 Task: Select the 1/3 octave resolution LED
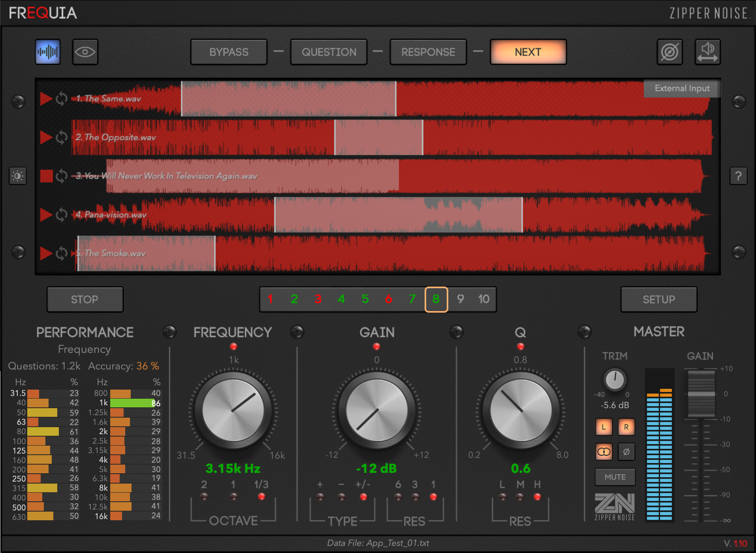click(261, 497)
